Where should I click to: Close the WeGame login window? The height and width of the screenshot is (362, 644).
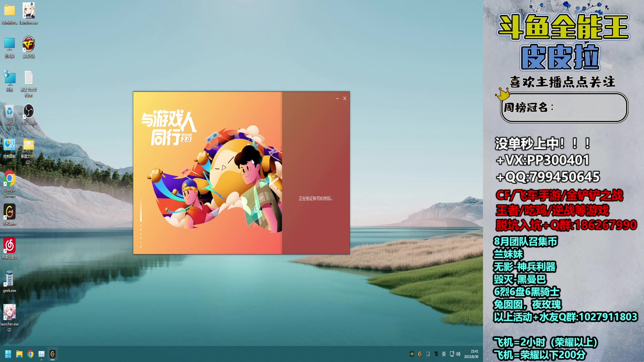344,99
